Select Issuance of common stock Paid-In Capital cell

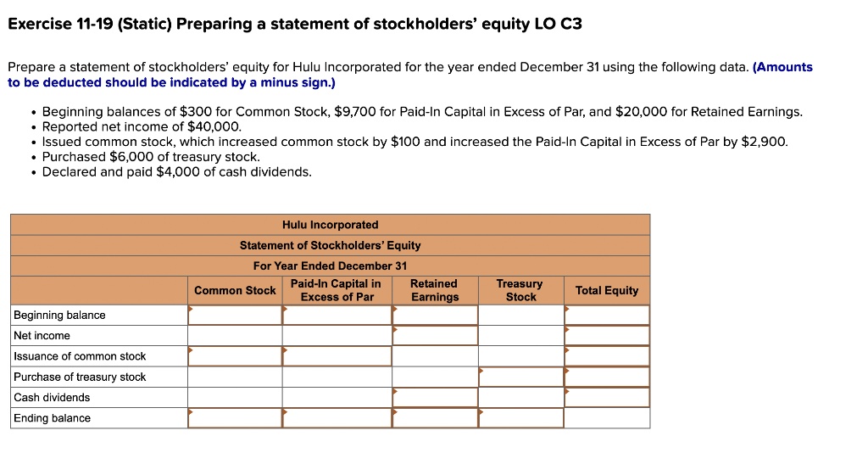point(337,356)
